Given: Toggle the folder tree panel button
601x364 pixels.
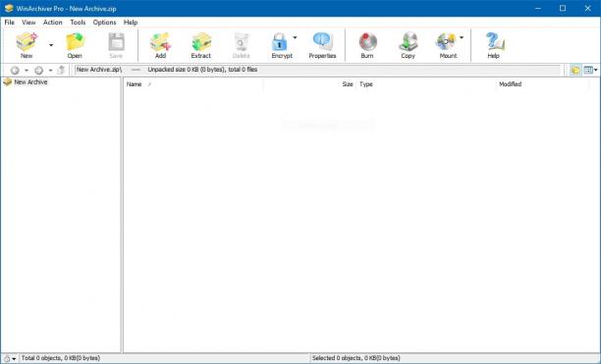Looking at the screenshot, I should pos(574,70).
